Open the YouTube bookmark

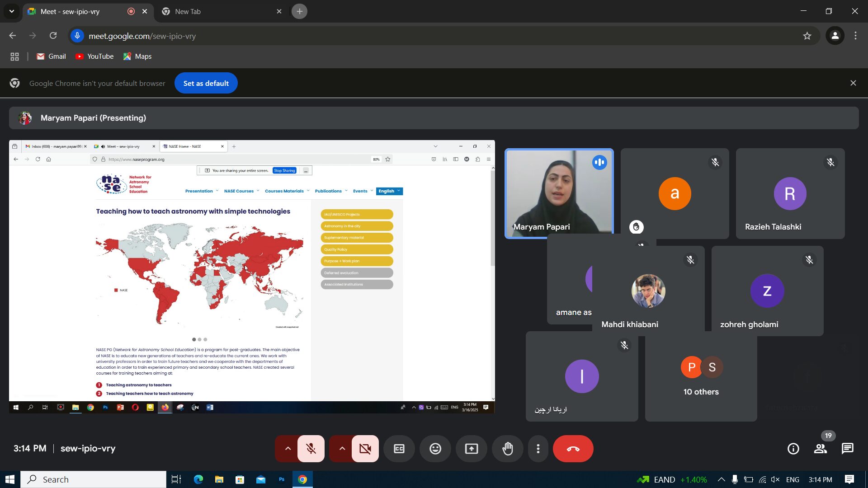[x=94, y=56]
